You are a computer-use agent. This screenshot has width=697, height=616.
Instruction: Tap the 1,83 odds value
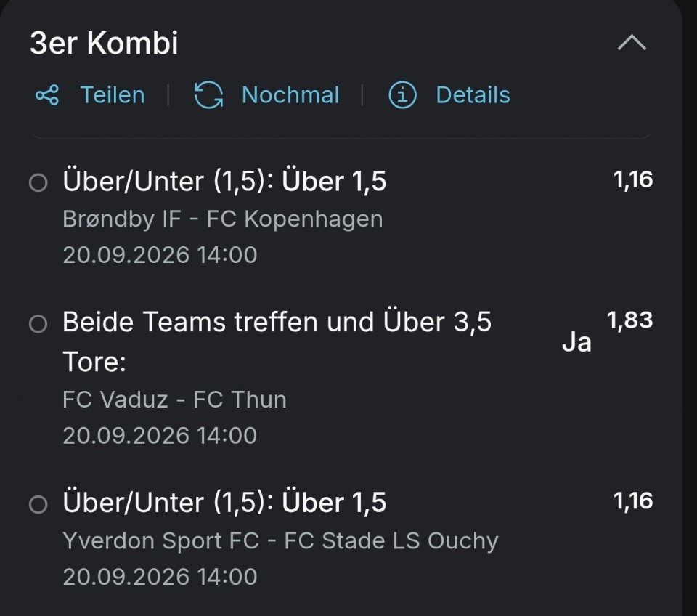(630, 320)
